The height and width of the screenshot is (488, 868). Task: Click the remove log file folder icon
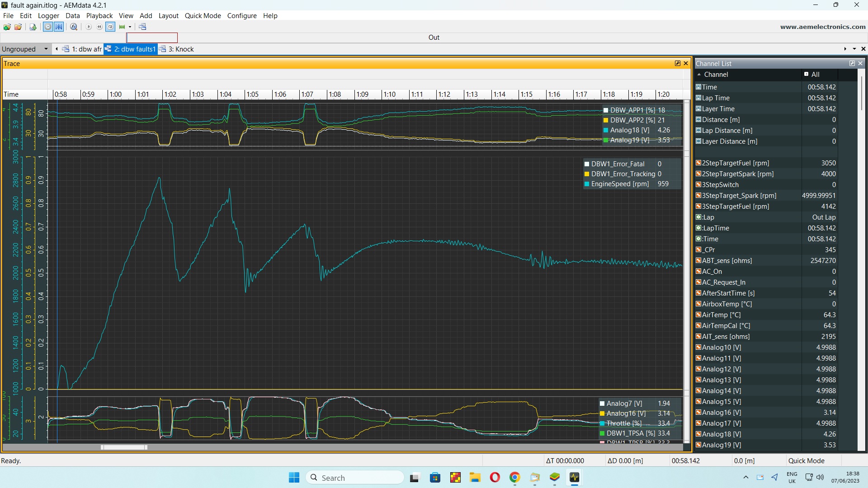(18, 27)
